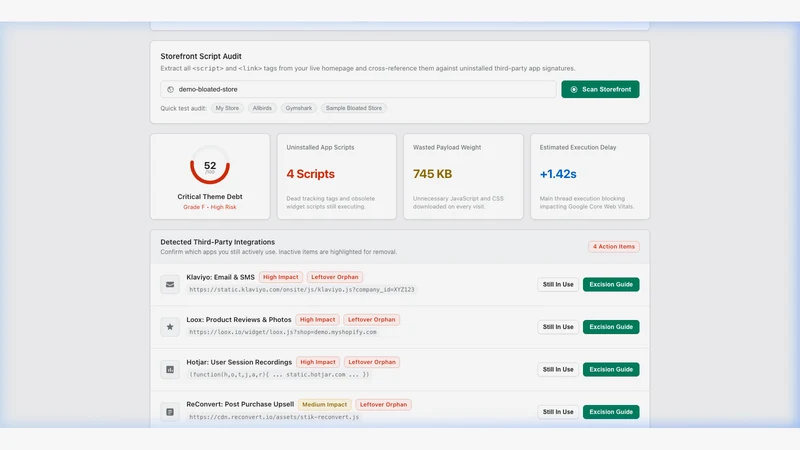Click the Hotjar: User Session Recordings title
Image resolution: width=800 pixels, height=450 pixels.
[239, 362]
